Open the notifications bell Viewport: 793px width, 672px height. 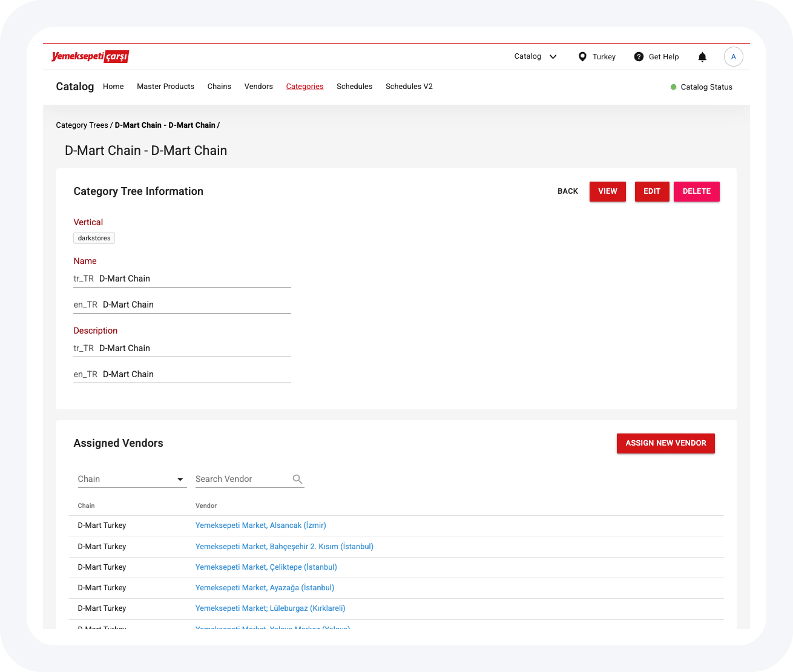pyautogui.click(x=702, y=57)
